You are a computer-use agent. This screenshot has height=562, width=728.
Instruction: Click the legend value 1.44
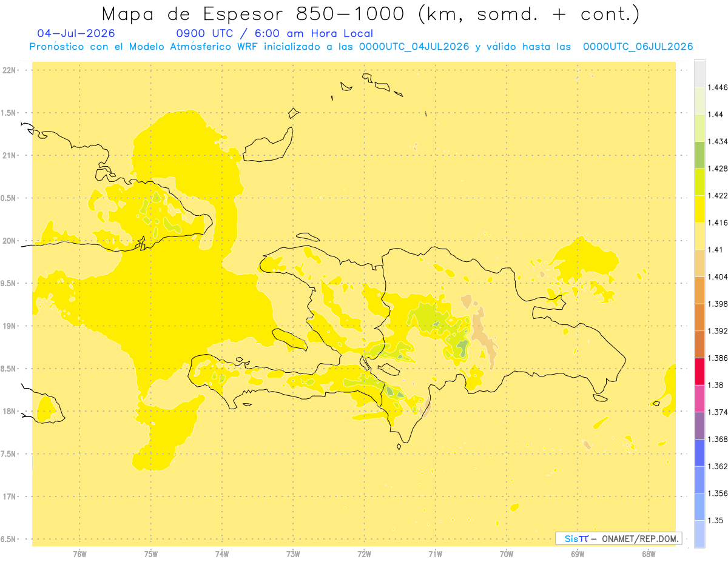(715, 115)
